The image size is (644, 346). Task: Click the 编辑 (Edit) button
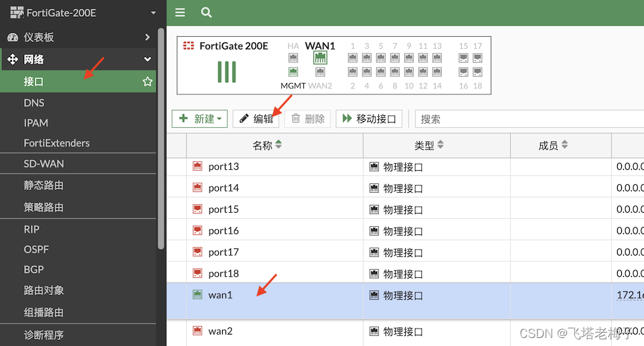coord(256,118)
